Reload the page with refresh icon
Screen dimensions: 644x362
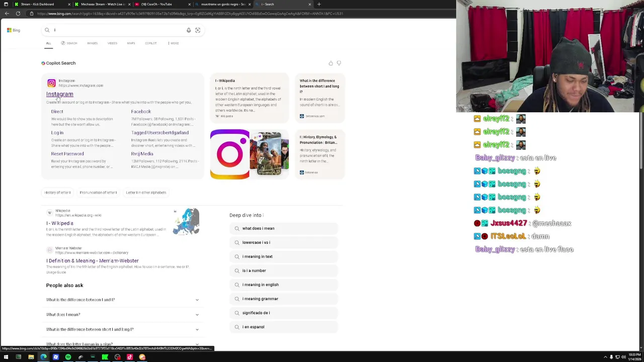click(18, 14)
